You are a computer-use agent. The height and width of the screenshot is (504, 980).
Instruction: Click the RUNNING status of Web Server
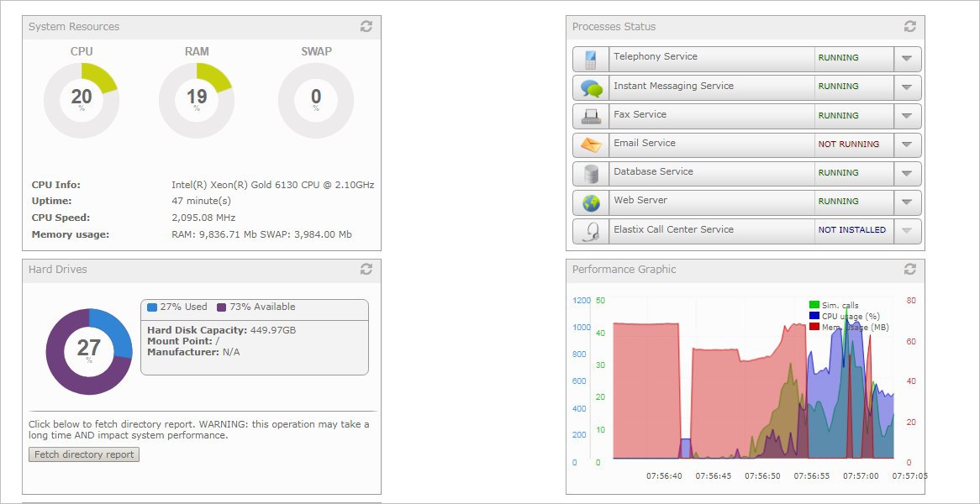click(x=838, y=202)
